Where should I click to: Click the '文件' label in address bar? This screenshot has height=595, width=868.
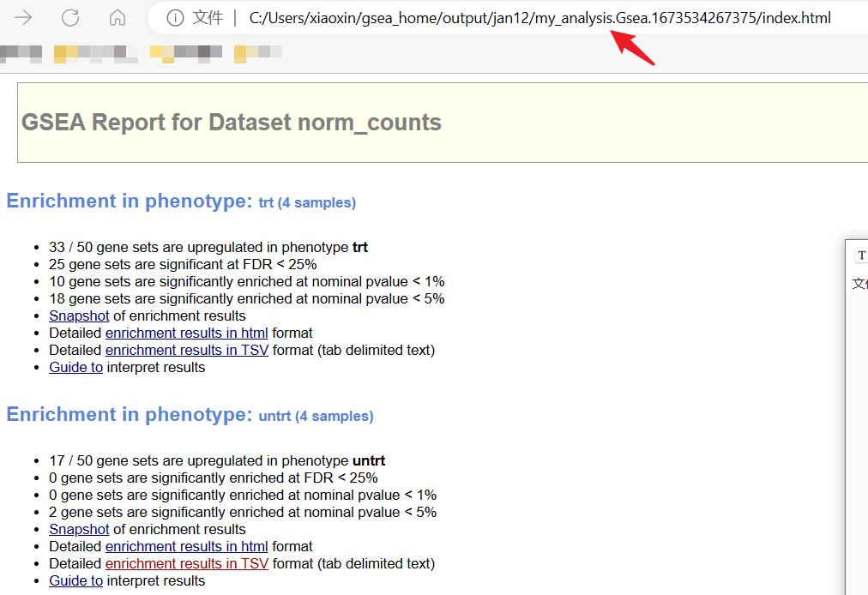click(x=208, y=17)
